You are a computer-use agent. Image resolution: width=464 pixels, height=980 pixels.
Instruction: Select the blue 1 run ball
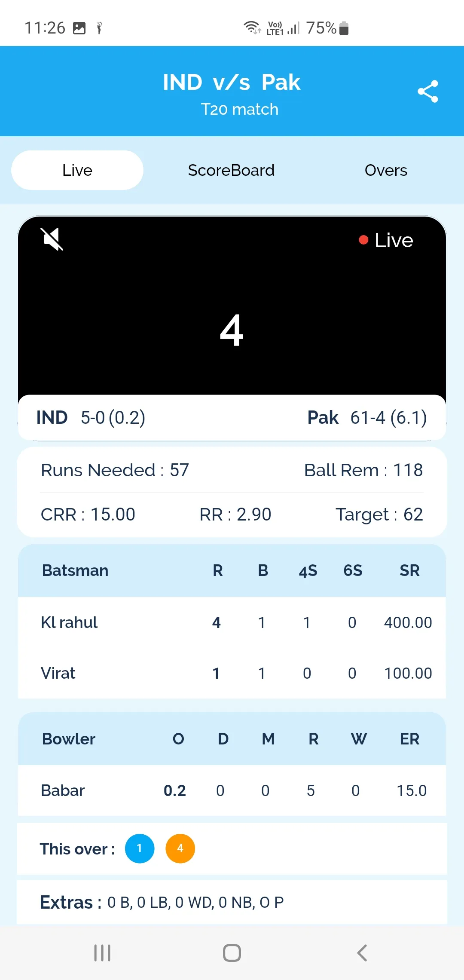[x=140, y=848]
